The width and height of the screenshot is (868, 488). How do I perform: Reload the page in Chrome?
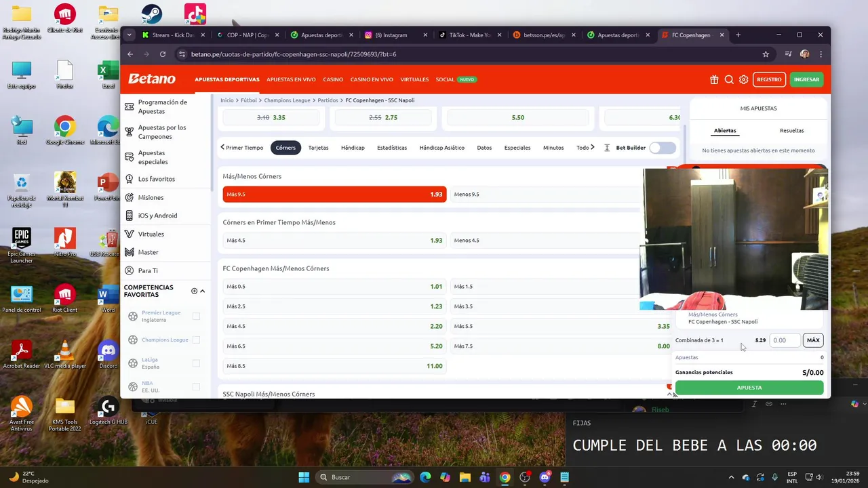point(163,54)
